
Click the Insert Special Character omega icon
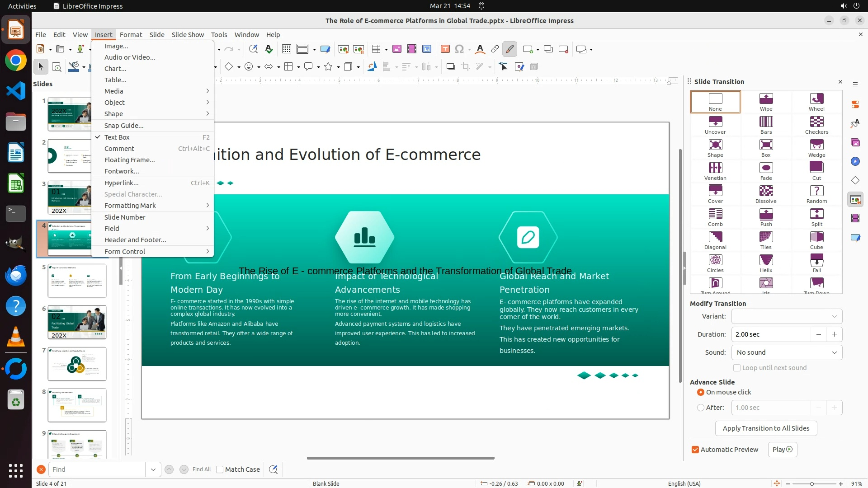(x=459, y=49)
